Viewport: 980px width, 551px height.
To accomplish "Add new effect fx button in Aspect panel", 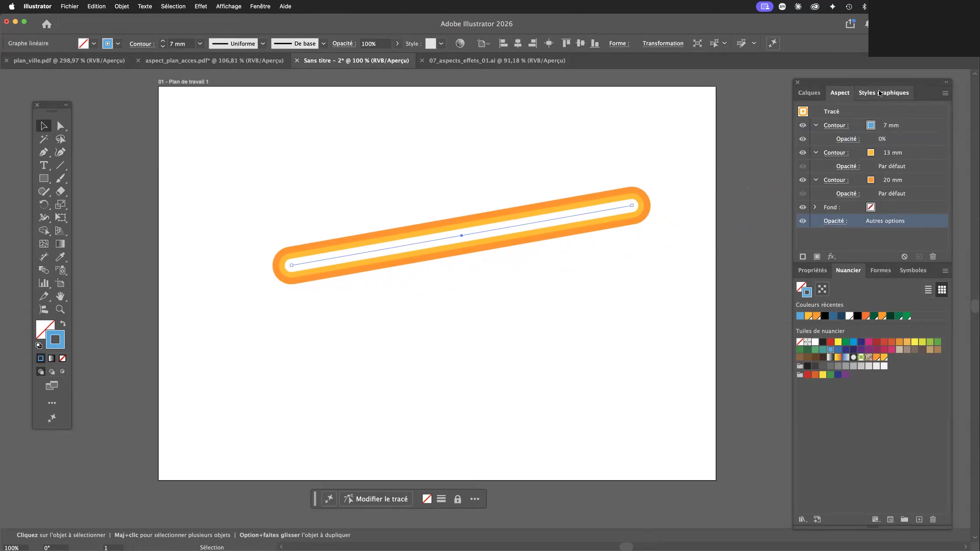I will point(831,257).
